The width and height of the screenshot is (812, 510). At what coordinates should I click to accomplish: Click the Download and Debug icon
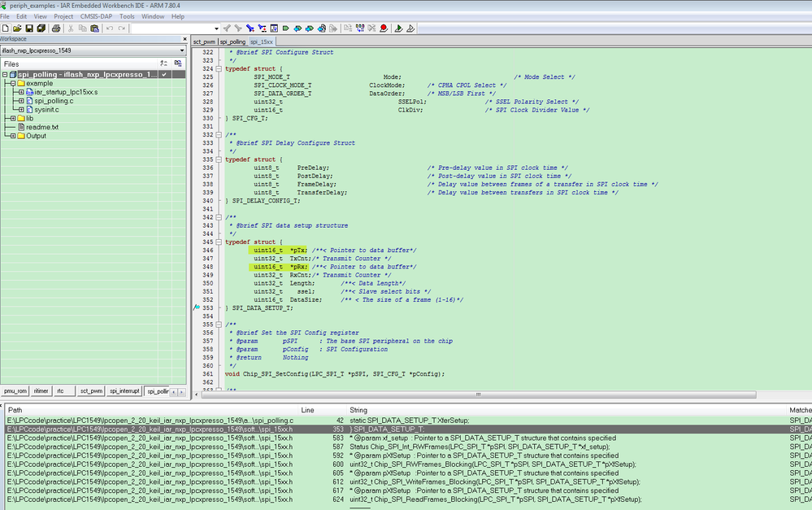click(x=398, y=28)
